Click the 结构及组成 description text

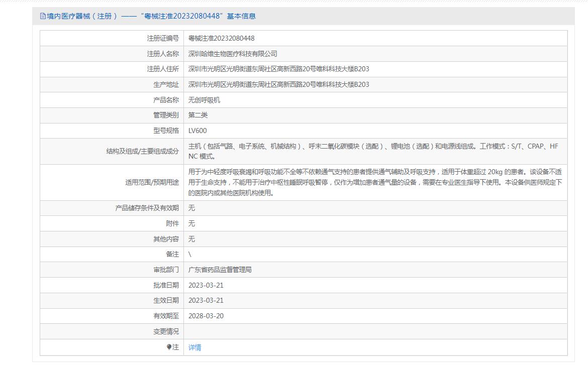[x=373, y=151]
